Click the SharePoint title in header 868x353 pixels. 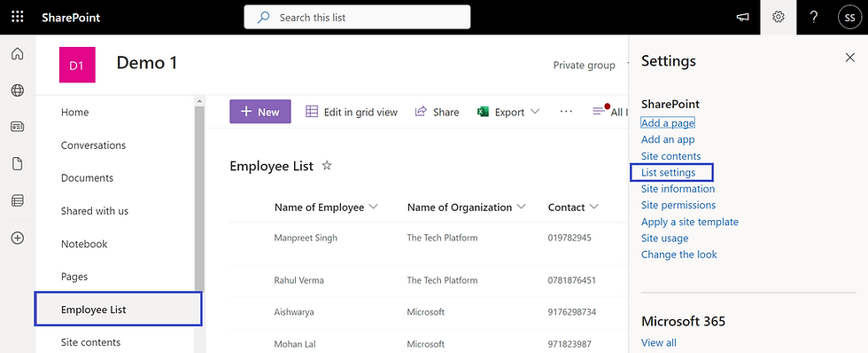tap(71, 17)
